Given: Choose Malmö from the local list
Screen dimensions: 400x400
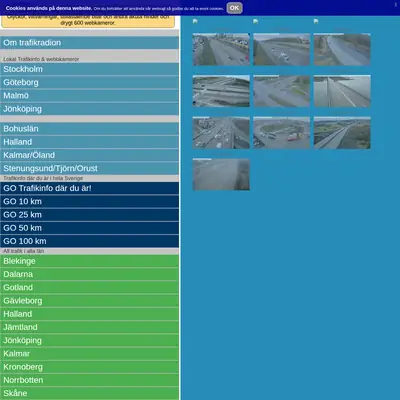Looking at the screenshot, I should coord(89,96).
